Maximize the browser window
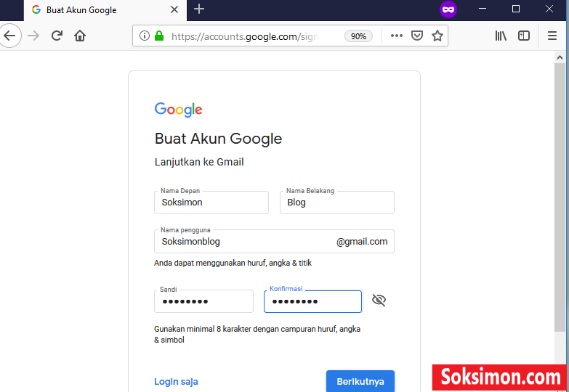 pos(516,9)
